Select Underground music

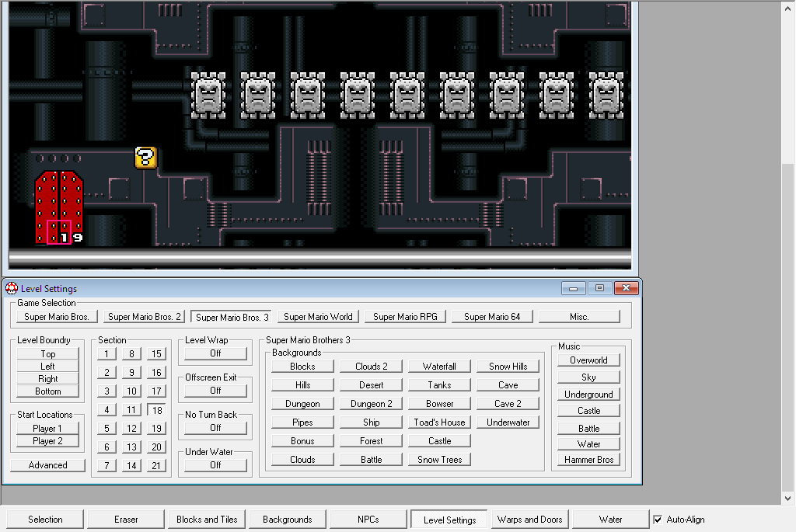coord(589,395)
